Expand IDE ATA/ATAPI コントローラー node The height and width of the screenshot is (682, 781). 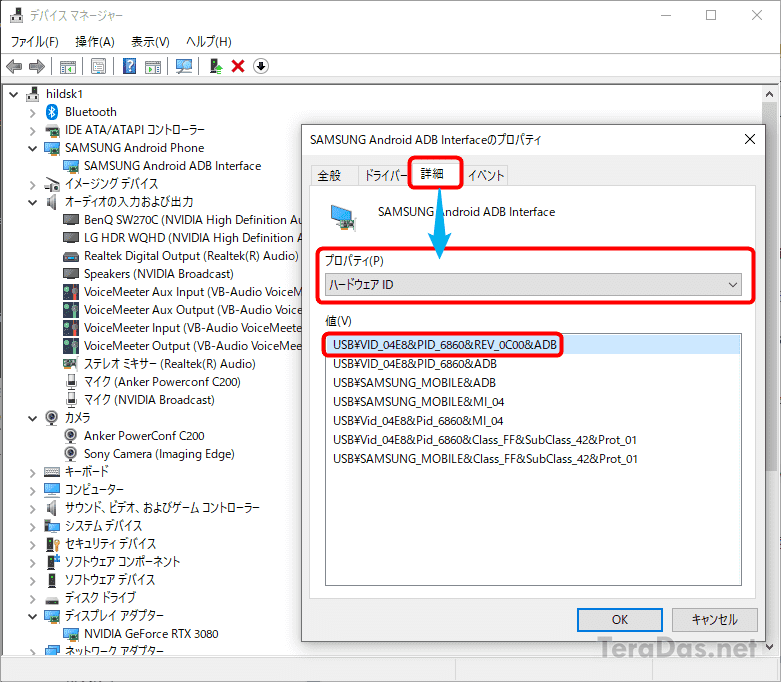[x=33, y=131]
